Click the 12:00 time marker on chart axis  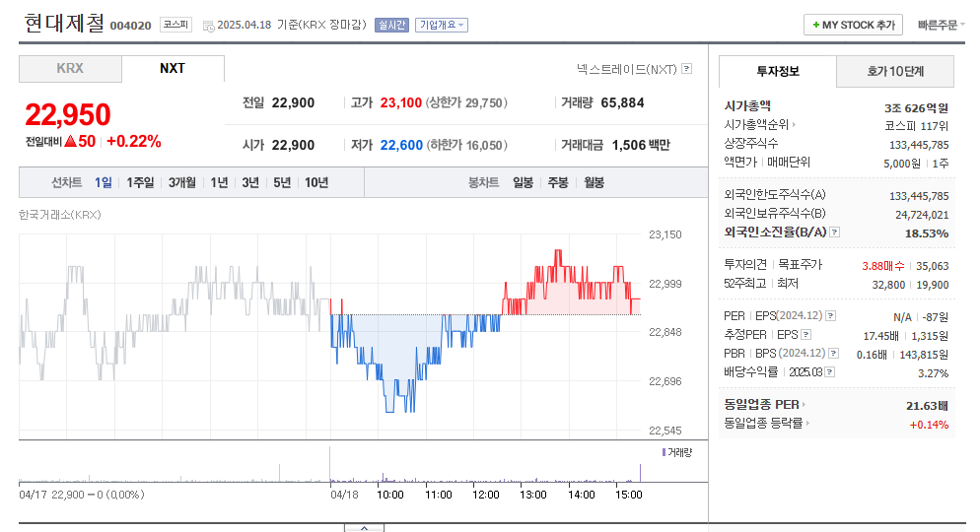pyautogui.click(x=486, y=495)
